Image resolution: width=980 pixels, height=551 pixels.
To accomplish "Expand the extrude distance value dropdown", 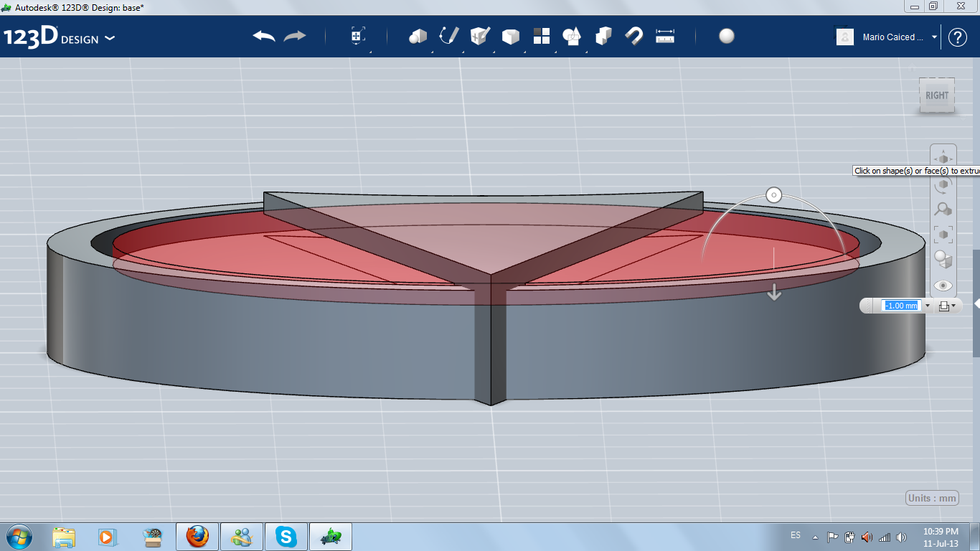I will [x=928, y=306].
